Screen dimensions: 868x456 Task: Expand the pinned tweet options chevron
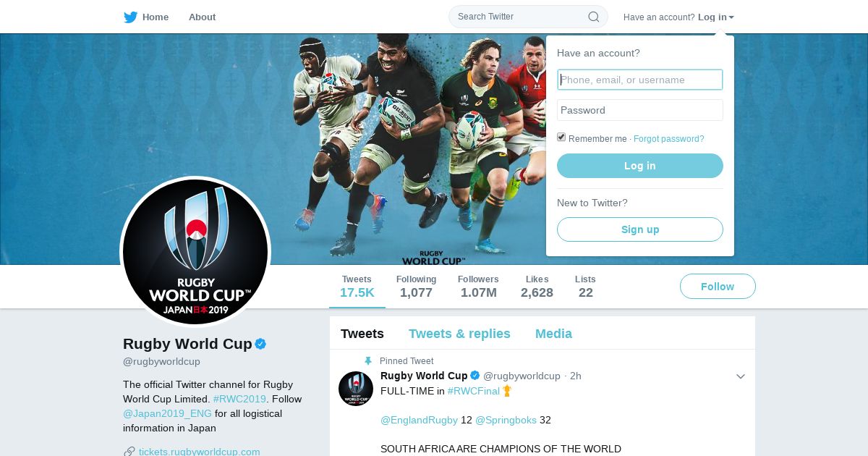740,376
